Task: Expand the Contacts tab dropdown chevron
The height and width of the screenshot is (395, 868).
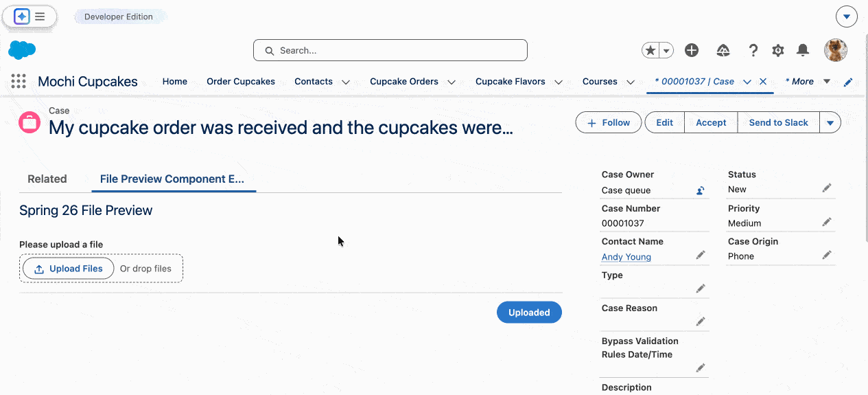Action: [346, 82]
